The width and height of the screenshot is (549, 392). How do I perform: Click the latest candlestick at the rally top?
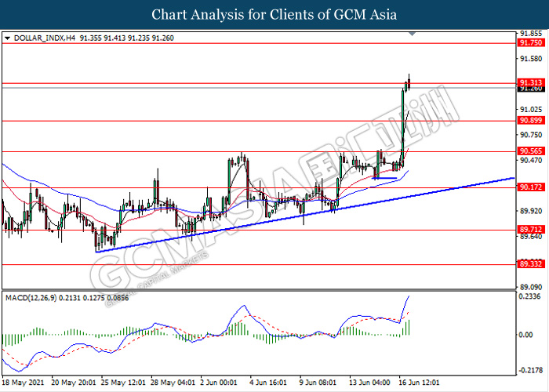[409, 82]
